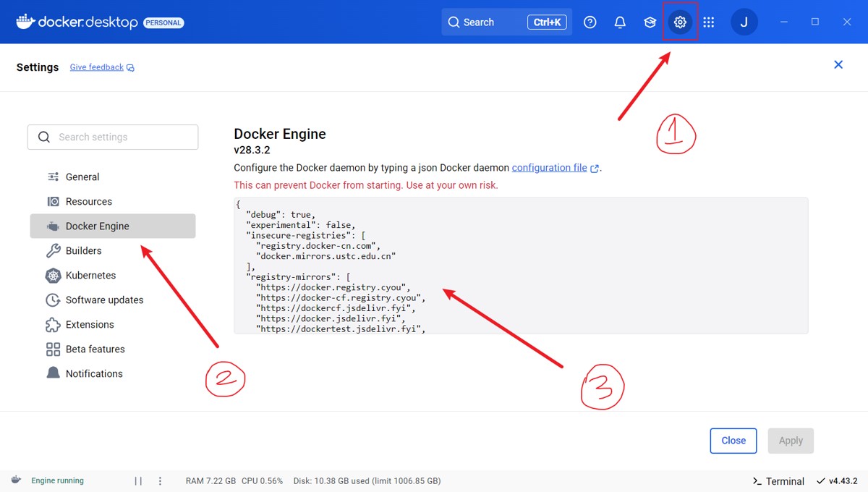The width and height of the screenshot is (868, 492).
Task: Open the Builders settings section
Action: (83, 251)
